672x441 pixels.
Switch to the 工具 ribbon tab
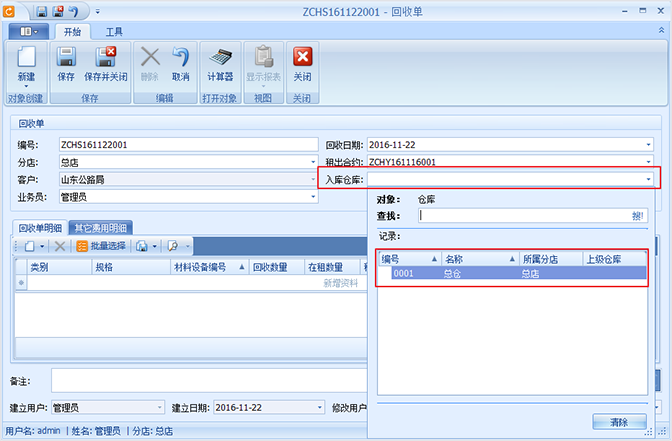(x=115, y=32)
